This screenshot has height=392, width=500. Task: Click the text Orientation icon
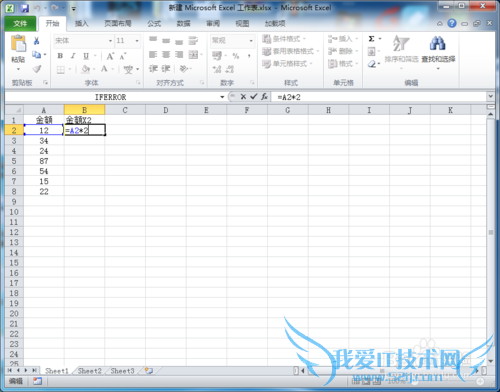(x=184, y=69)
